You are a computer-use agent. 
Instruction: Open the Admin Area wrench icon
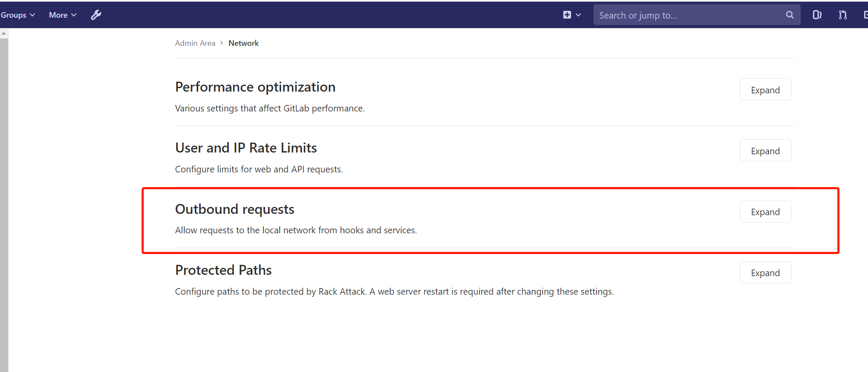pyautogui.click(x=96, y=15)
